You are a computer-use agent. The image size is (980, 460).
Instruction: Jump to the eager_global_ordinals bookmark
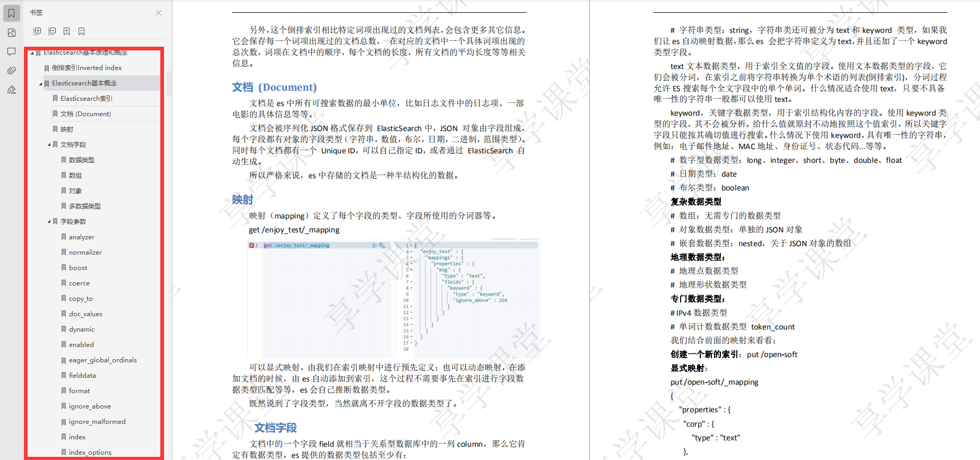(x=103, y=360)
